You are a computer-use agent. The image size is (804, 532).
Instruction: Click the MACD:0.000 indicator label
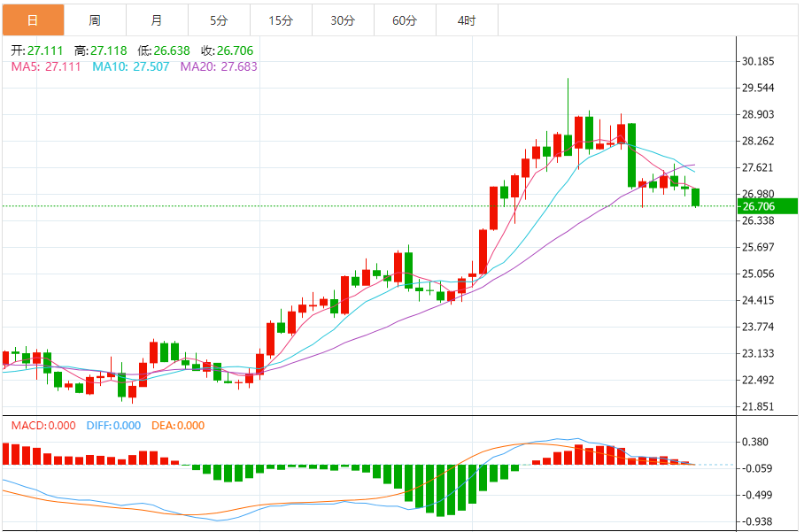pos(43,426)
